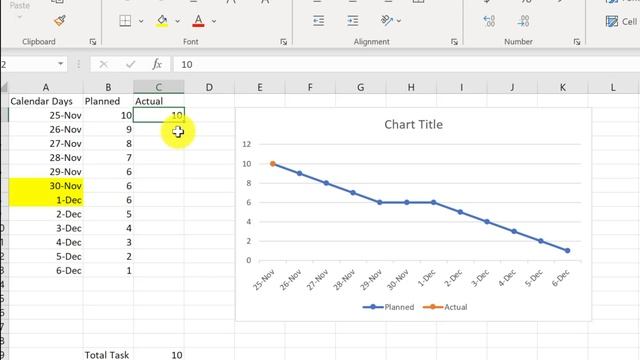This screenshot has height=360, width=640.
Task: Select column H header
Action: coord(411,87)
